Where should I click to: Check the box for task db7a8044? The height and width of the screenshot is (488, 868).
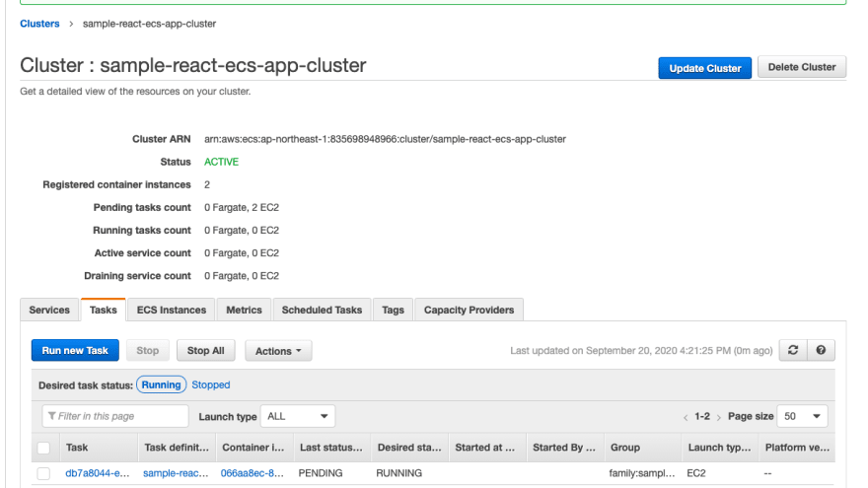pyautogui.click(x=43, y=473)
